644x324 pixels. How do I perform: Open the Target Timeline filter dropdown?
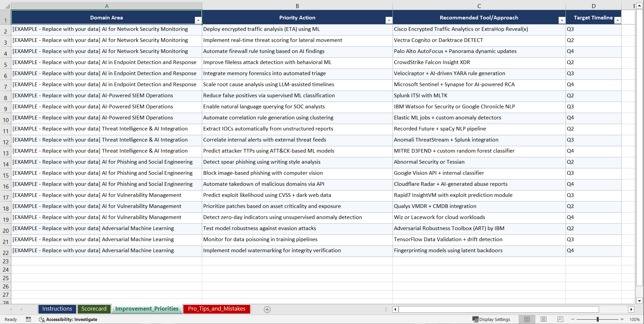(x=618, y=20)
